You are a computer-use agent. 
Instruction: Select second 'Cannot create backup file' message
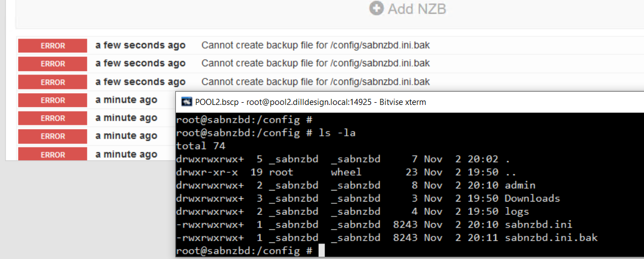coord(315,64)
